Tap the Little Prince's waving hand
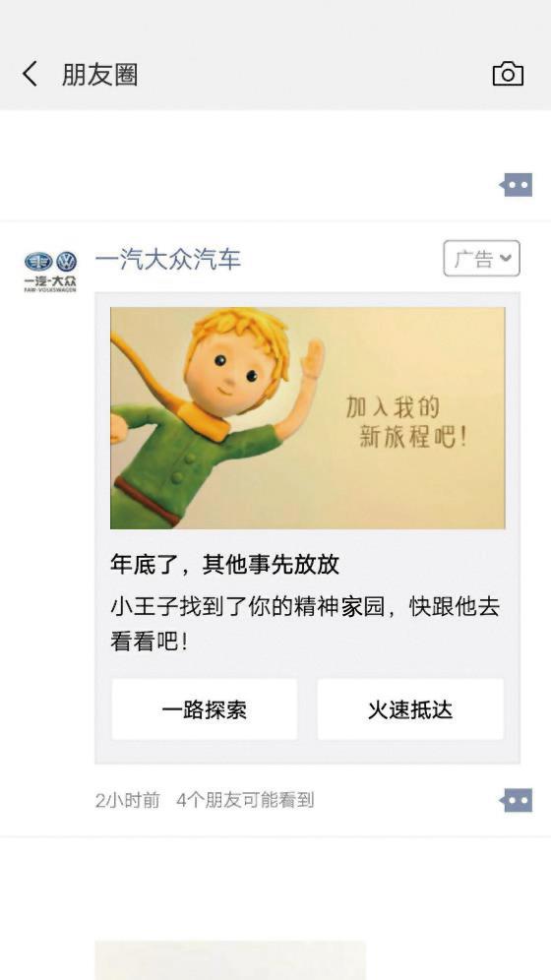 tap(312, 359)
